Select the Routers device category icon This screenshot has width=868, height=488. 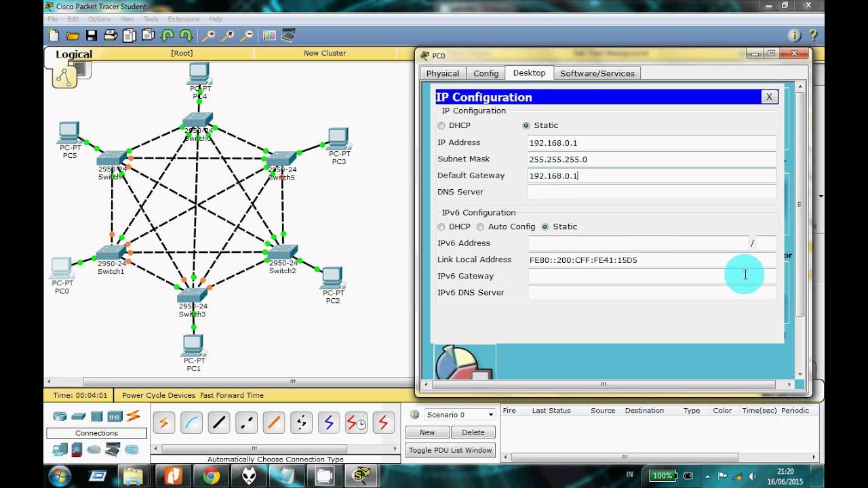(60, 416)
